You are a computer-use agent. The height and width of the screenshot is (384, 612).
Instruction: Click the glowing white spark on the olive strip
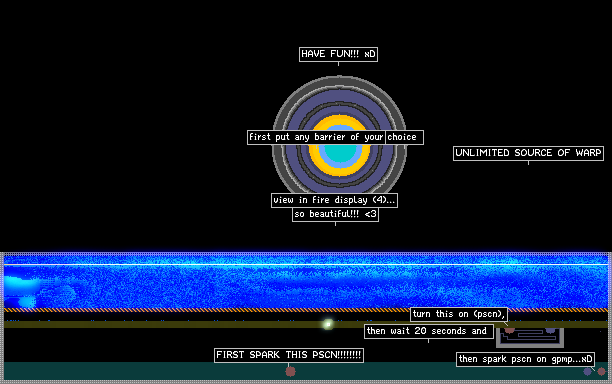(x=328, y=324)
